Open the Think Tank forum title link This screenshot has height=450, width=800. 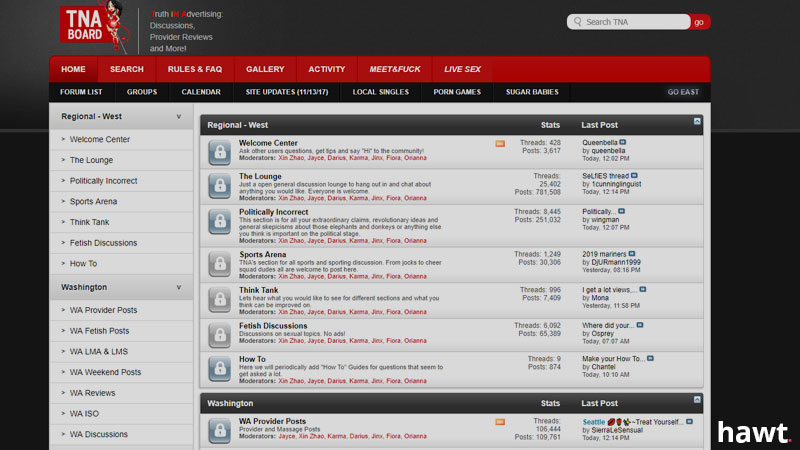pyautogui.click(x=259, y=290)
